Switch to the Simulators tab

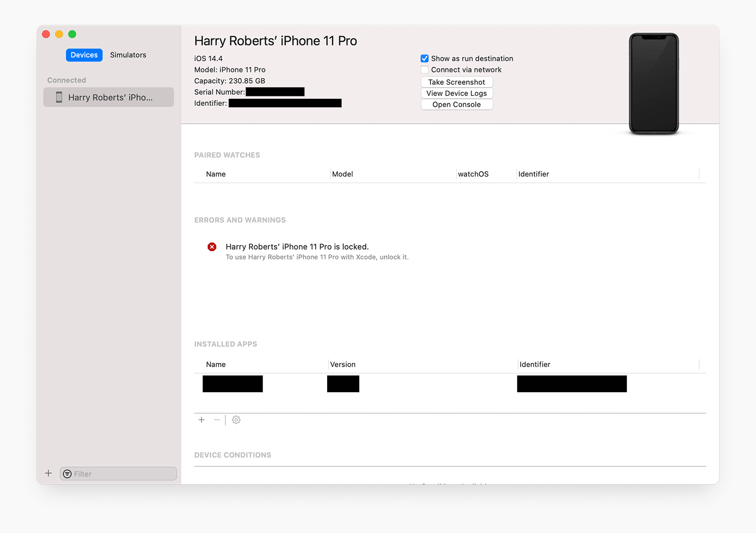pyautogui.click(x=128, y=55)
